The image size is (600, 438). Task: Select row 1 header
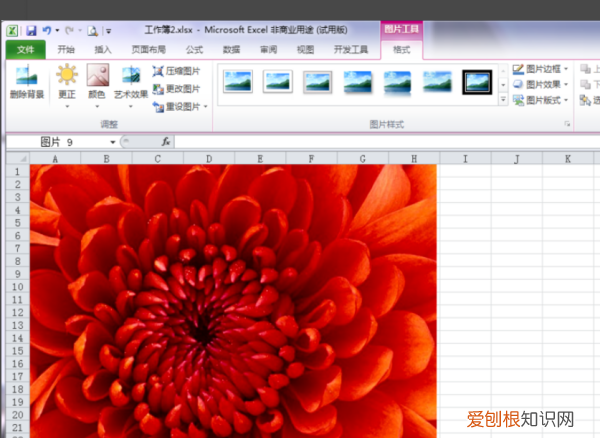pyautogui.click(x=18, y=171)
